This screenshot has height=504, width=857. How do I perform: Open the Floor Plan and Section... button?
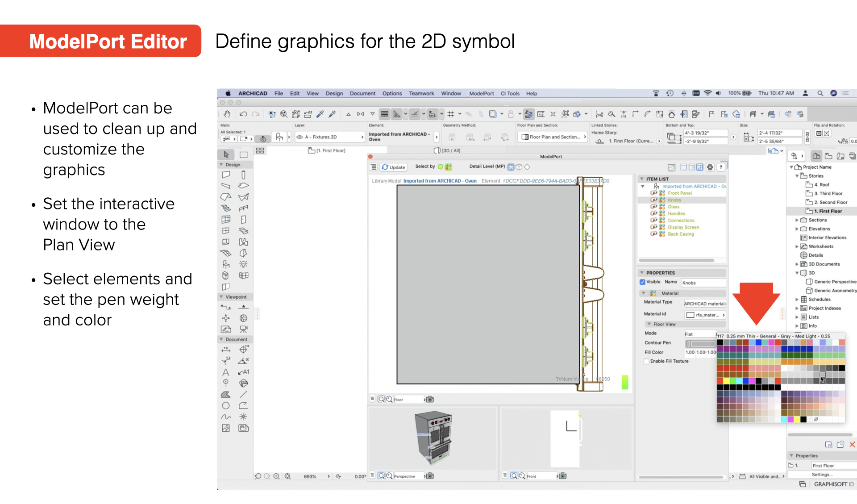[553, 137]
